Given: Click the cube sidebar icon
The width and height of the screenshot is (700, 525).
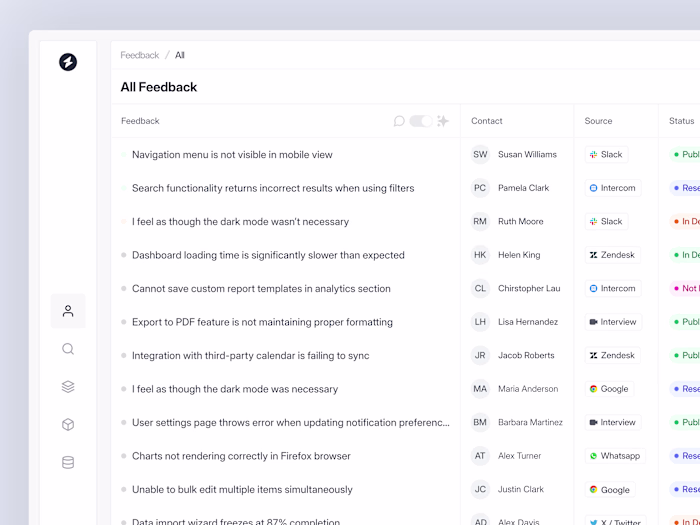Looking at the screenshot, I should pos(68,425).
